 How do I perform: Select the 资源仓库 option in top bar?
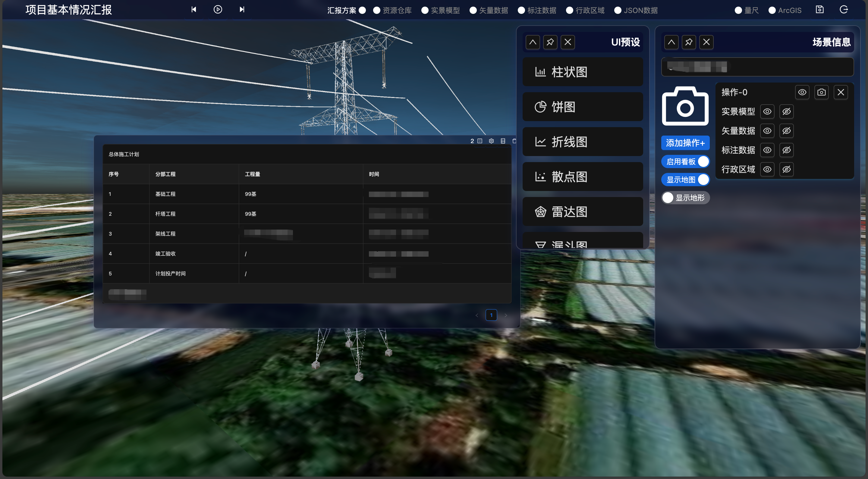377,10
